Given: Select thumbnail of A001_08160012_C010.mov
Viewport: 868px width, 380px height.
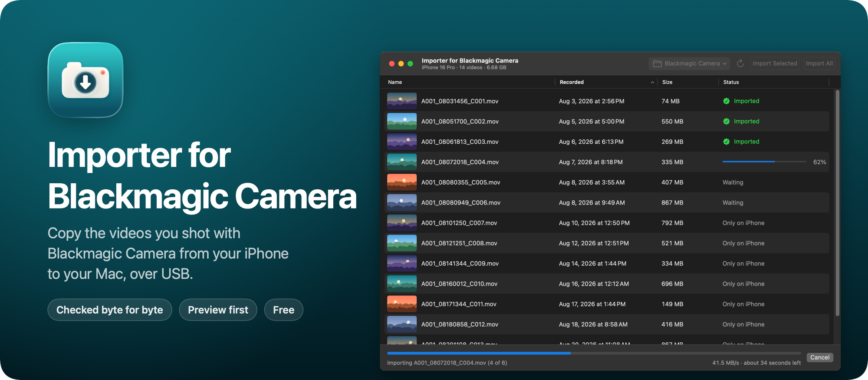Looking at the screenshot, I should (402, 284).
